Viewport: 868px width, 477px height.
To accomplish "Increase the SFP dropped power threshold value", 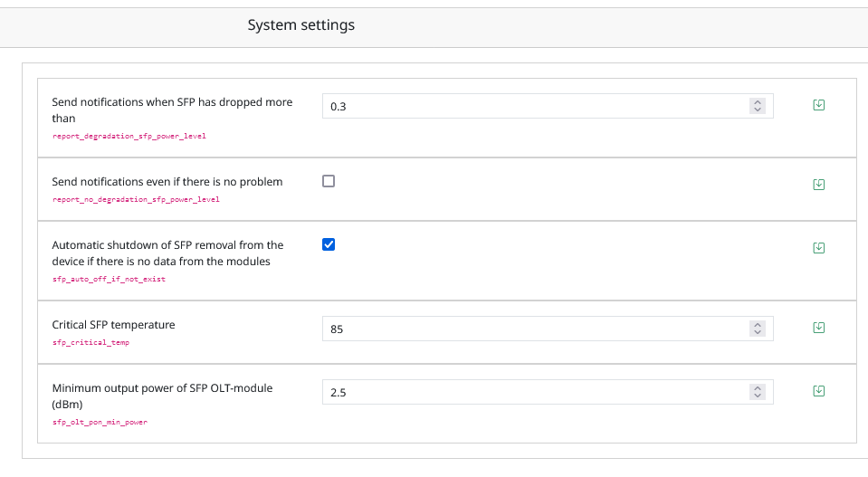I will click(x=758, y=101).
